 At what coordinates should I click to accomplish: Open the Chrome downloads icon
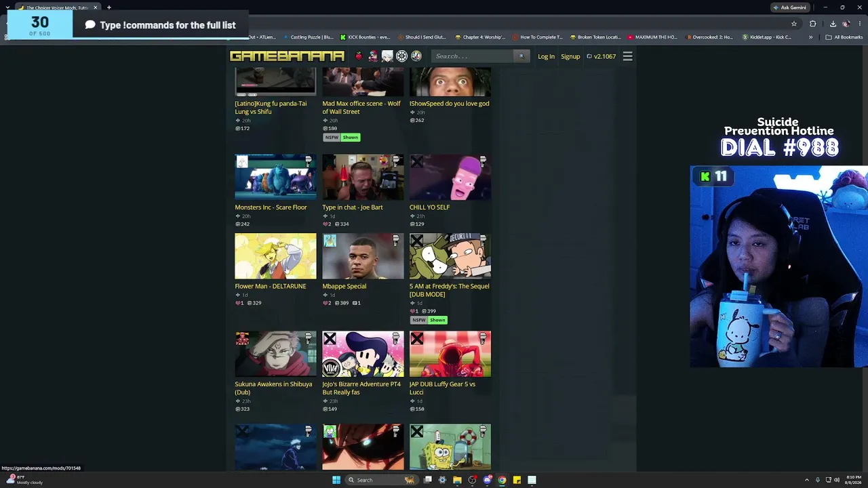(833, 24)
